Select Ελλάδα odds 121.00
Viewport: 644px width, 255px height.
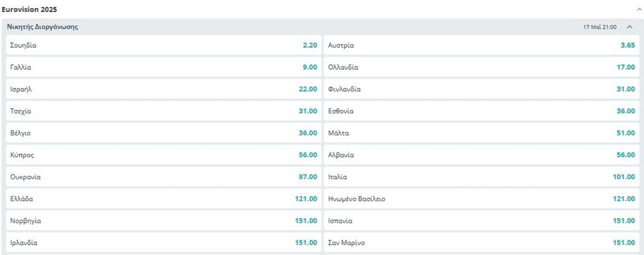[x=164, y=199]
